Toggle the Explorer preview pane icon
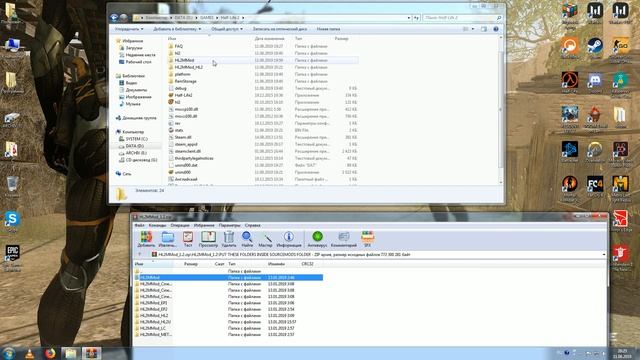Image resolution: width=640 pixels, height=360 pixels. pos(484,29)
